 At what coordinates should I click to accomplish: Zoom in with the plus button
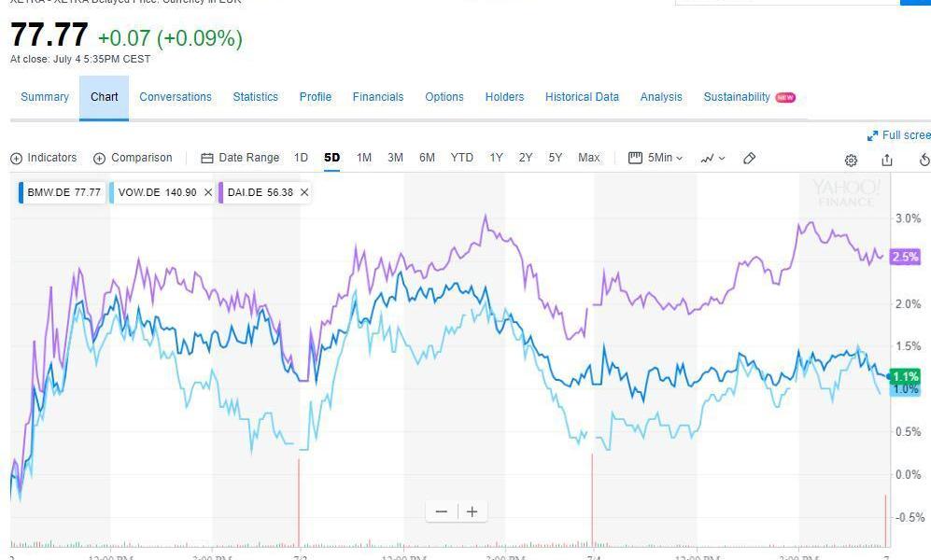473,511
